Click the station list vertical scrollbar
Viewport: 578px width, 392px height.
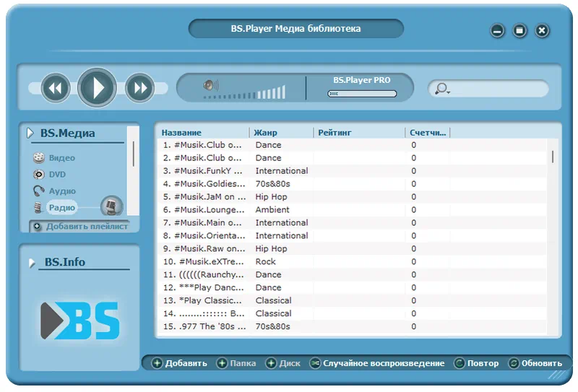(x=553, y=157)
